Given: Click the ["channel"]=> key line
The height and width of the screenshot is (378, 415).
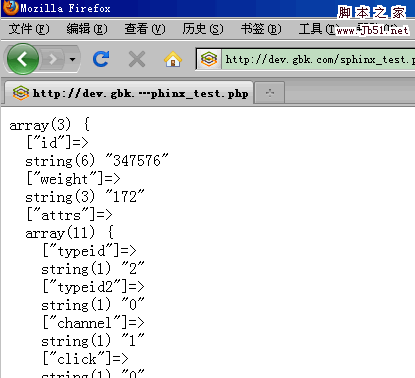Looking at the screenshot, I should point(93,323).
